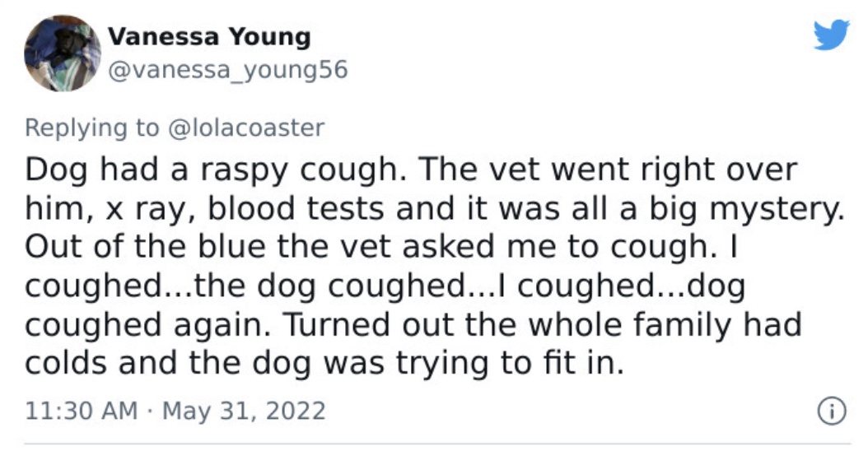868x451 pixels.
Task: Click the words 'The vet went right over'
Action: click(x=608, y=170)
